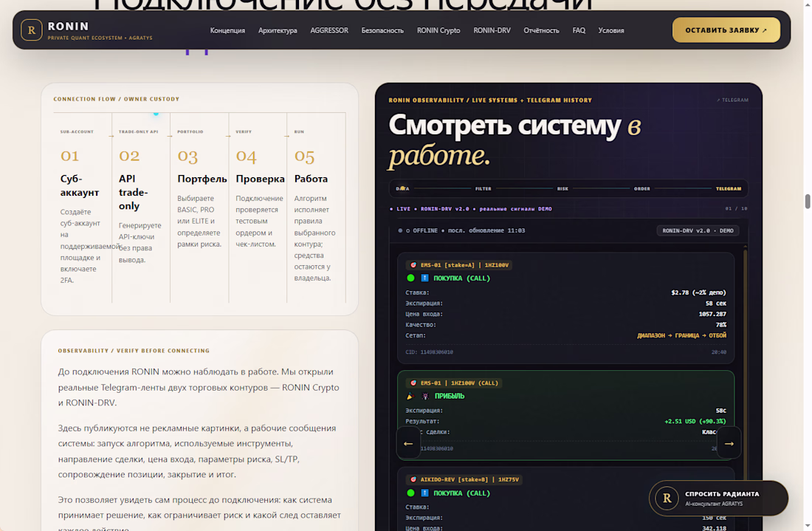Image resolution: width=812 pixels, height=531 pixels.
Task: Click the RONIN gold R logo icon
Action: 32,30
